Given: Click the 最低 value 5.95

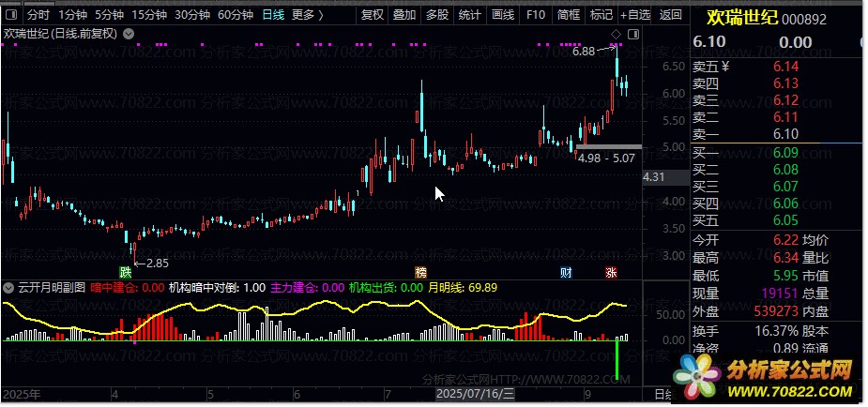Looking at the screenshot, I should (x=786, y=276).
